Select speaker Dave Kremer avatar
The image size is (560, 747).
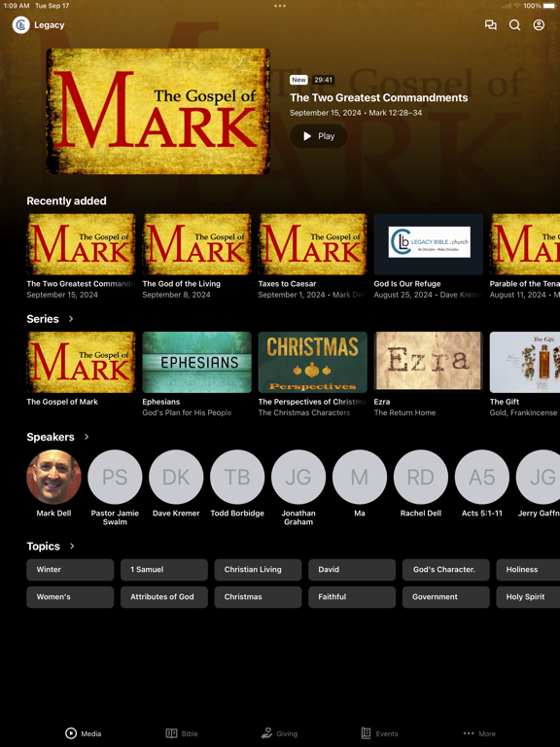coord(176,477)
